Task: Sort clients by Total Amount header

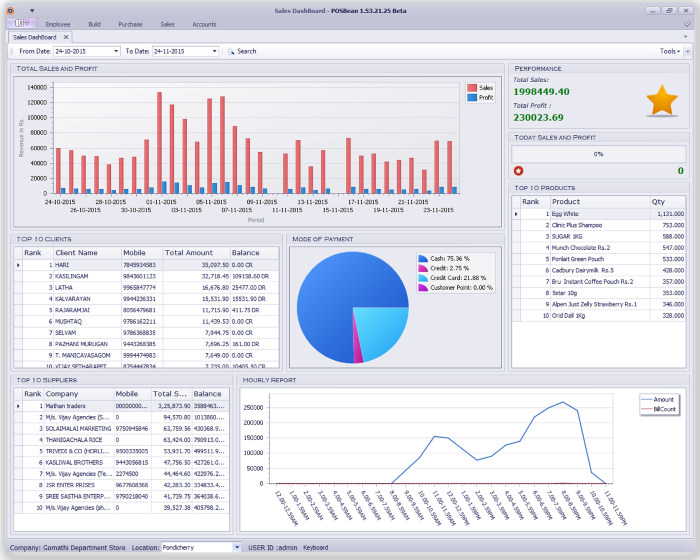Action: tap(196, 253)
